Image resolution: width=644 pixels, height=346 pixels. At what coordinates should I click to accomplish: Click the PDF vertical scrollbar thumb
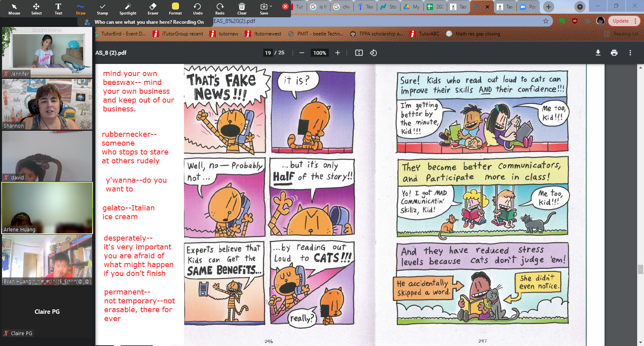(640, 269)
